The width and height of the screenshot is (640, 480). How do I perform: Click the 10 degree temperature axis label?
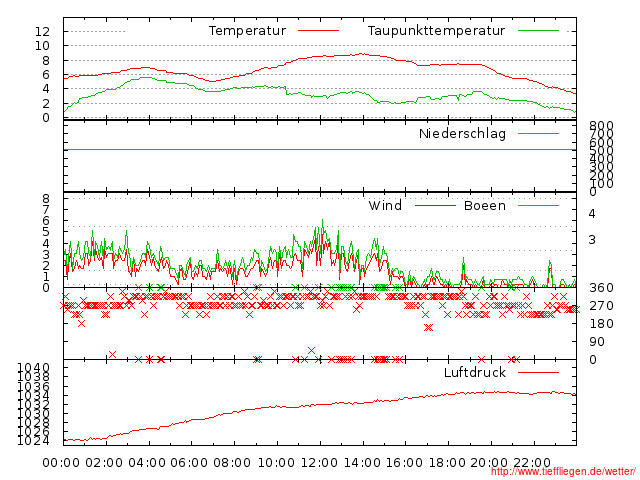(x=42, y=46)
